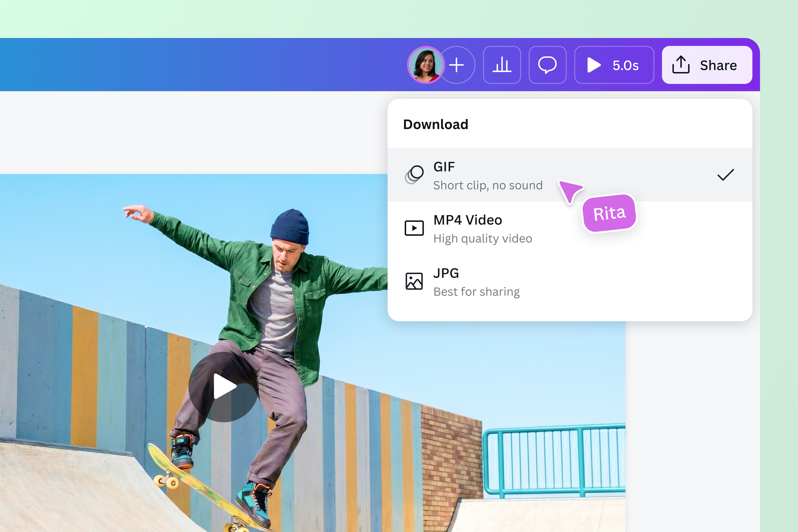The image size is (798, 532).
Task: Select the GIF download option
Action: pos(570,175)
